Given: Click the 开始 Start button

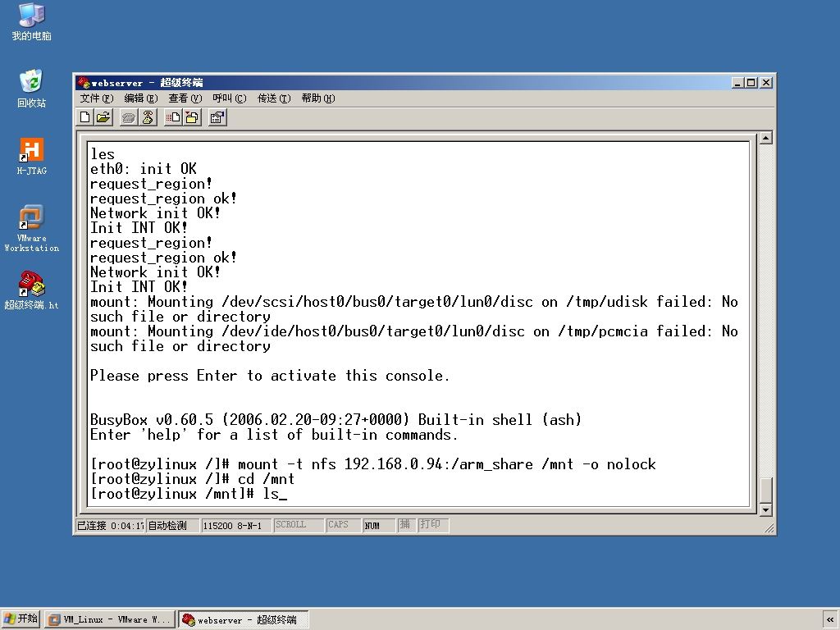Looking at the screenshot, I should pos(21,619).
